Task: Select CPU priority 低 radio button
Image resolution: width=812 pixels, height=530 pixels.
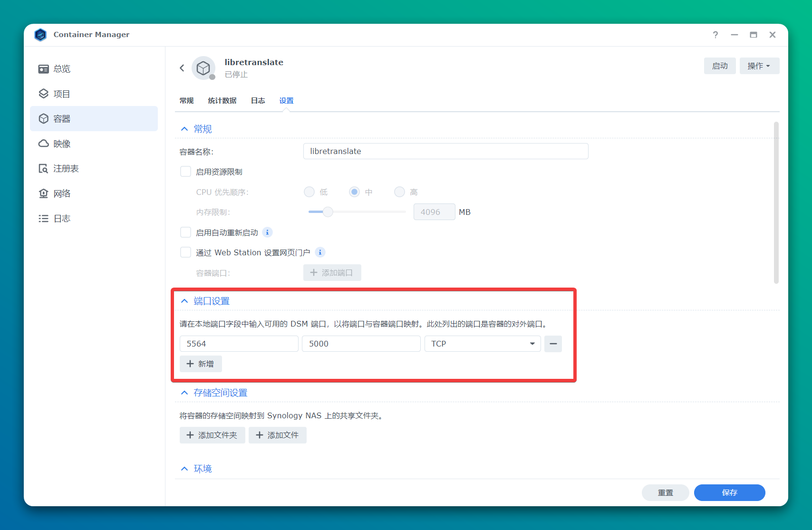Action: point(309,192)
